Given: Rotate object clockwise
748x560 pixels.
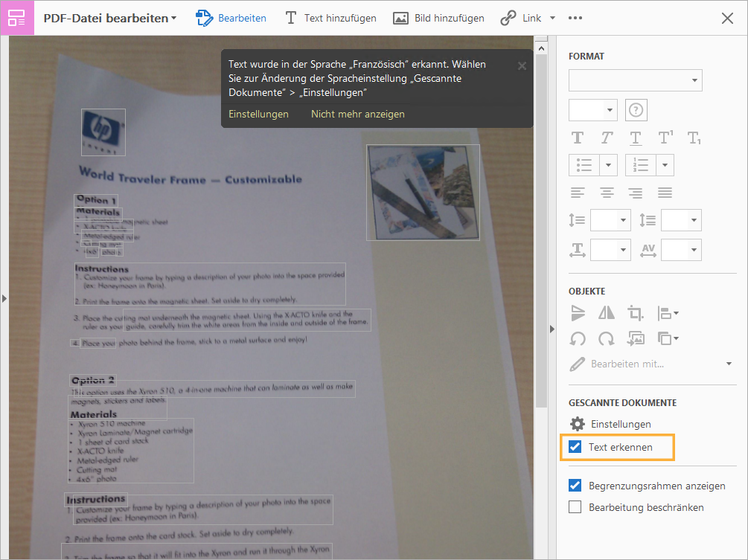Looking at the screenshot, I should 607,339.
